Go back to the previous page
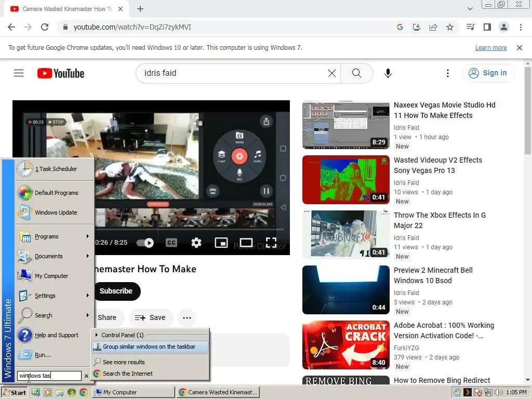Viewport: 532px width, 399px height. coord(11,27)
